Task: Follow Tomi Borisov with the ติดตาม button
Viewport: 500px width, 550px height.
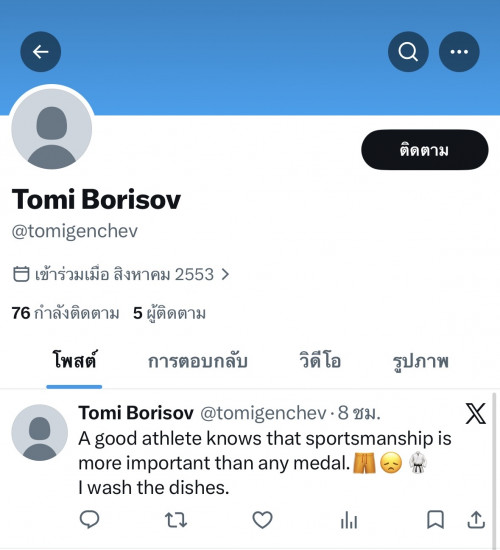Action: click(x=425, y=150)
